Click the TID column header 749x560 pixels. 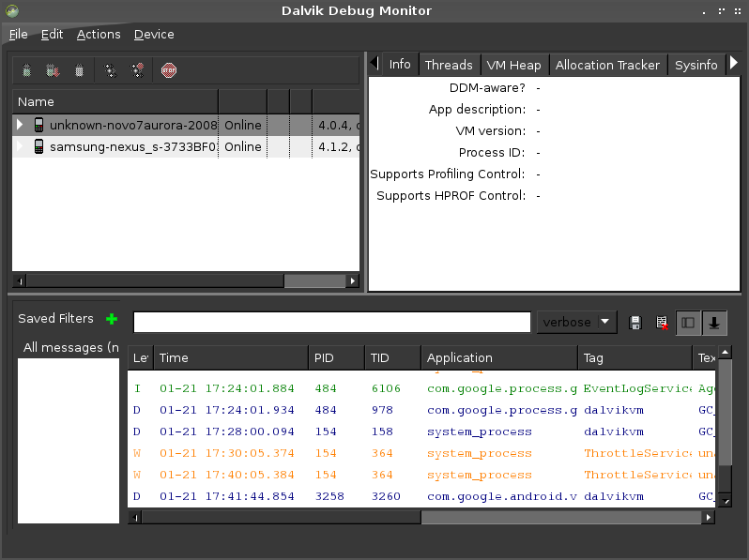(392, 357)
